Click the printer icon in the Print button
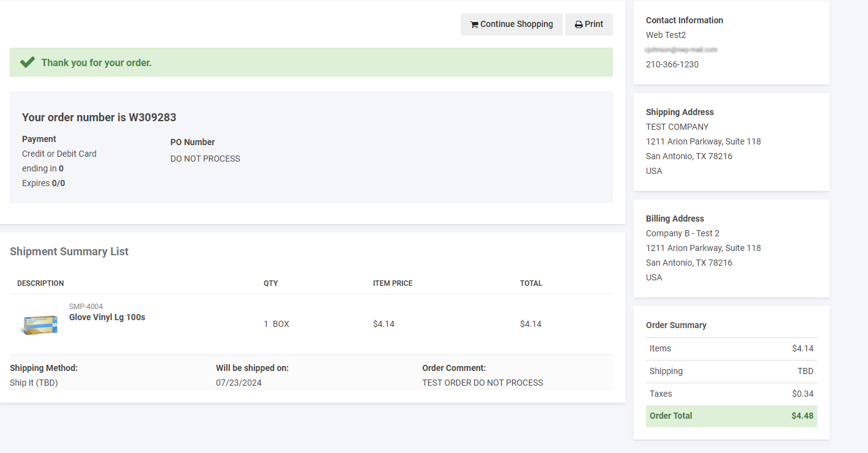Viewport: 868px width, 453px height. [577, 24]
